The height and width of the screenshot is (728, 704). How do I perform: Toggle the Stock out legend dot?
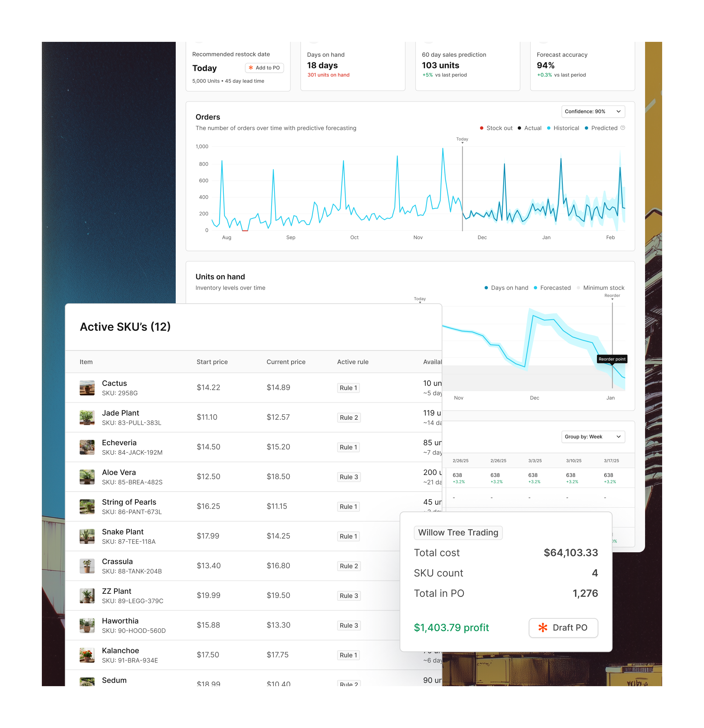pyautogui.click(x=482, y=128)
